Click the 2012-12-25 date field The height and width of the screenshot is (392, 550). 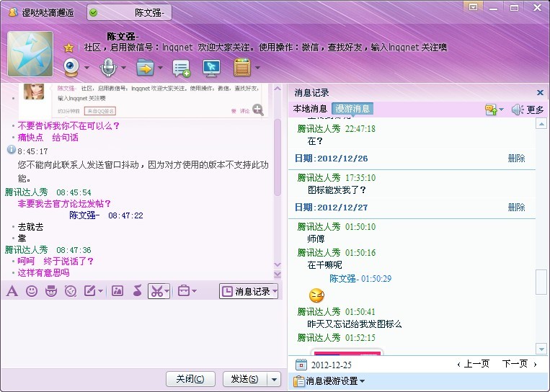tap(331, 365)
